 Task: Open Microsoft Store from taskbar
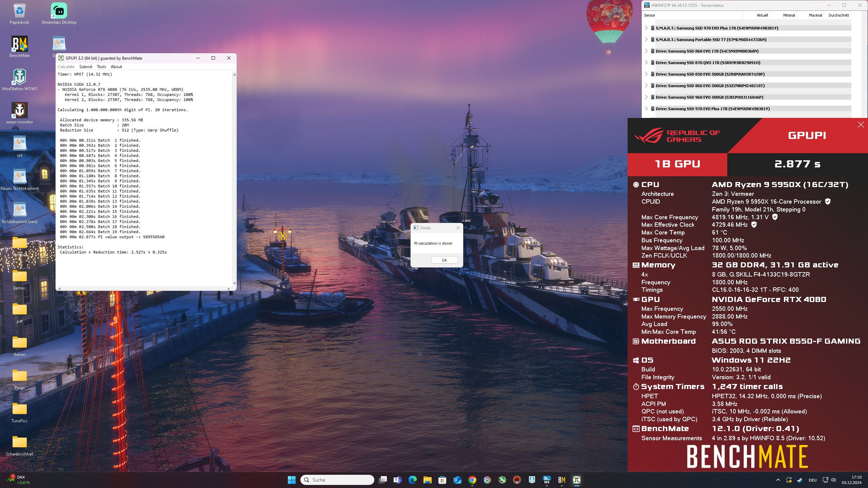[x=442, y=480]
